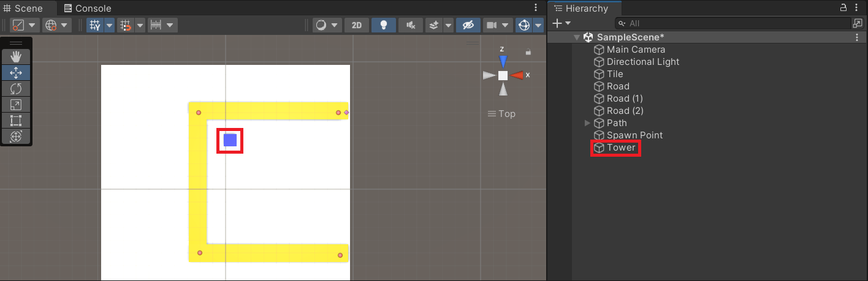Toggle scene lighting bulb
Viewport: 868px width, 281px height.
point(384,25)
